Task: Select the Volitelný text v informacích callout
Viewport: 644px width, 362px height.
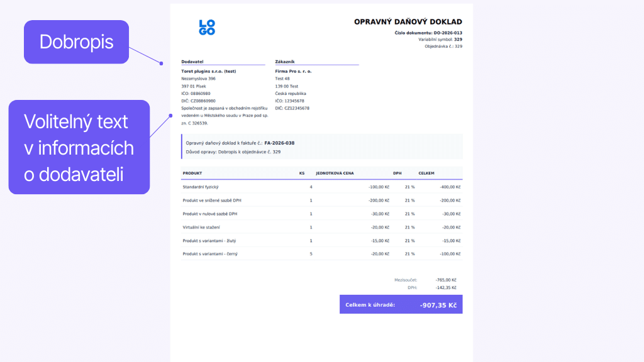Action: coord(79,147)
